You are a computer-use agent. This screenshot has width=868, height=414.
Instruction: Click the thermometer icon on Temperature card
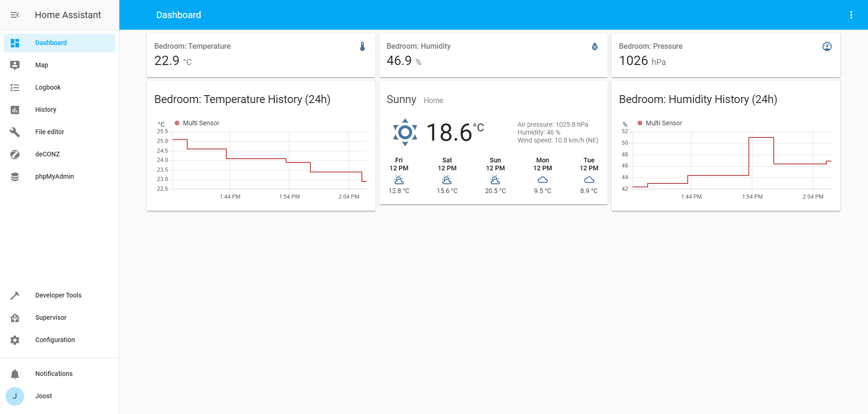pyautogui.click(x=362, y=46)
